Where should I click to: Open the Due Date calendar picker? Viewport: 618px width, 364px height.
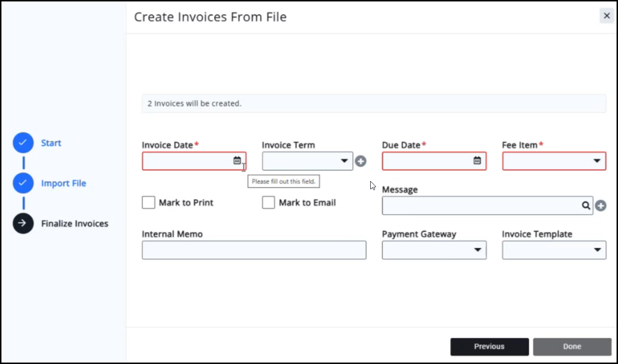pyautogui.click(x=477, y=161)
